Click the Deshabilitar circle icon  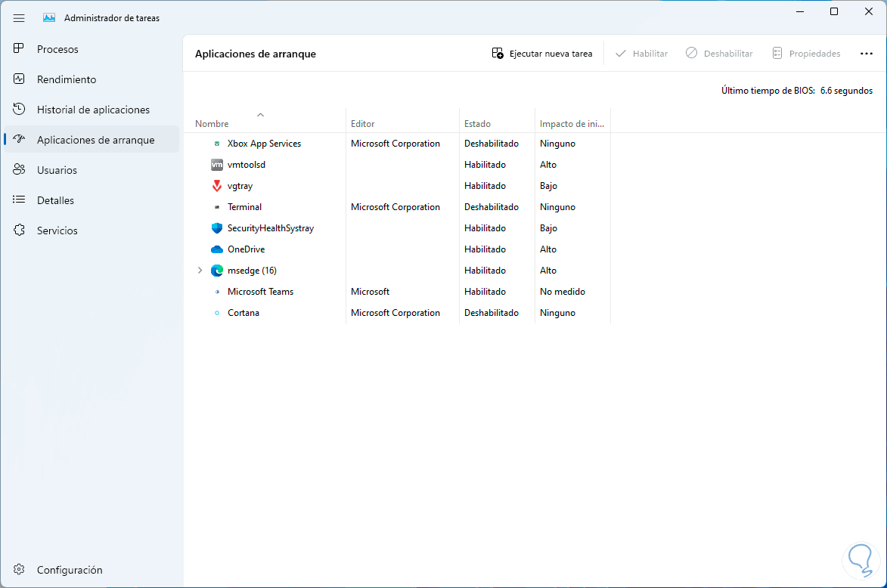coord(691,53)
